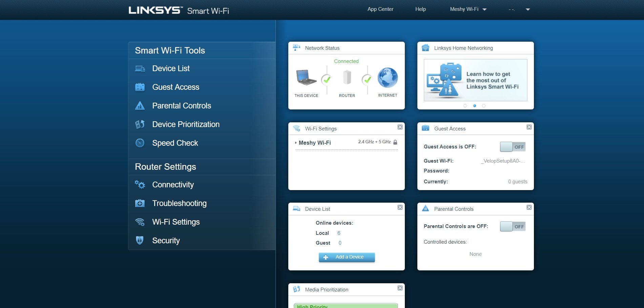Click the laptop This Device icon
The image size is (644, 308).
pos(306,78)
